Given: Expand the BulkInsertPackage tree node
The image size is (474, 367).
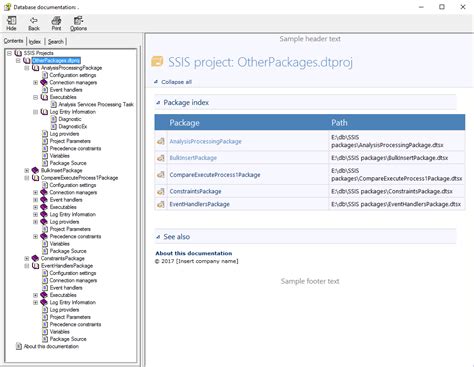Looking at the screenshot, I should [x=27, y=170].
